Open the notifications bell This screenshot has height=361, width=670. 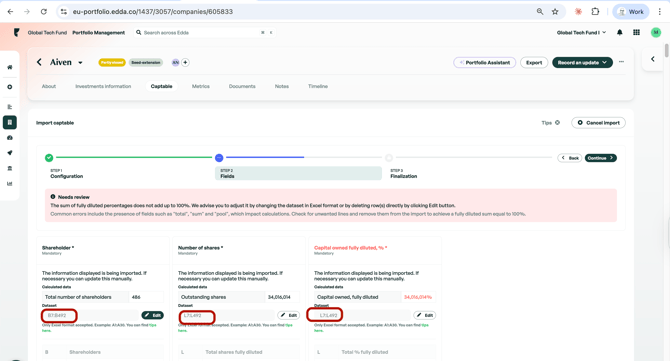click(620, 32)
